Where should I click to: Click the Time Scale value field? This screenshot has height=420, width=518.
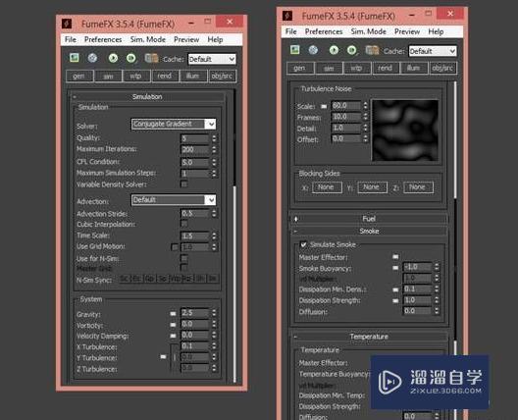(195, 236)
